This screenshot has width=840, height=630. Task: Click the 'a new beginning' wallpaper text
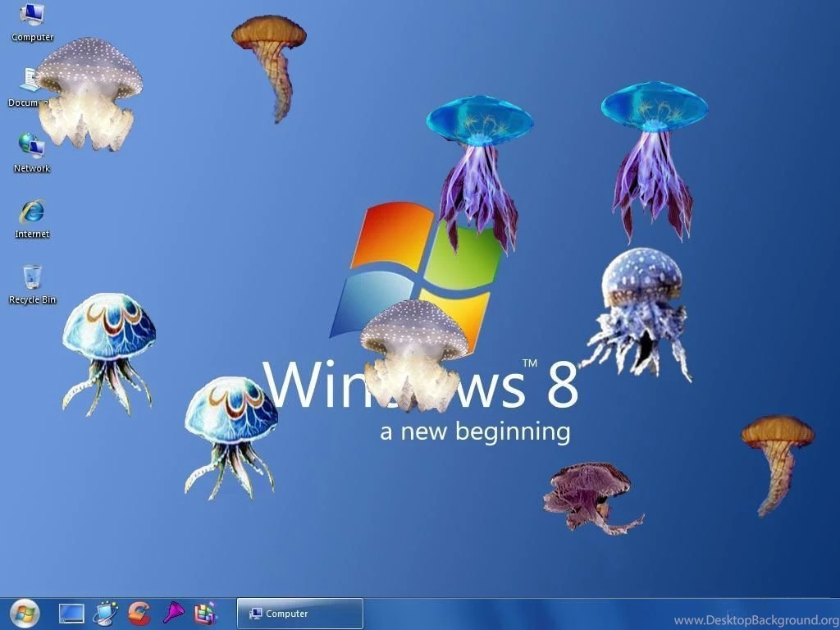(474, 430)
